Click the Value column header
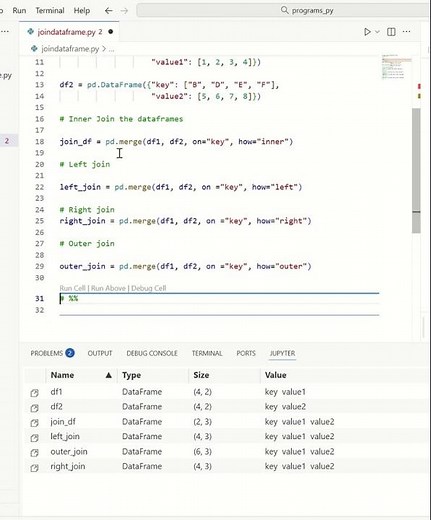431x520 pixels. (x=343, y=375)
